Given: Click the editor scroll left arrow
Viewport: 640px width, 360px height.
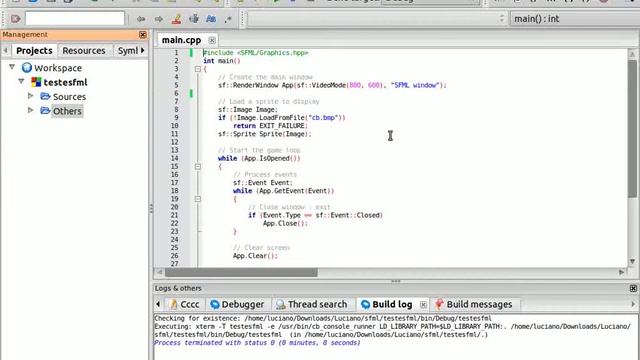Looking at the screenshot, I should tap(160, 272).
